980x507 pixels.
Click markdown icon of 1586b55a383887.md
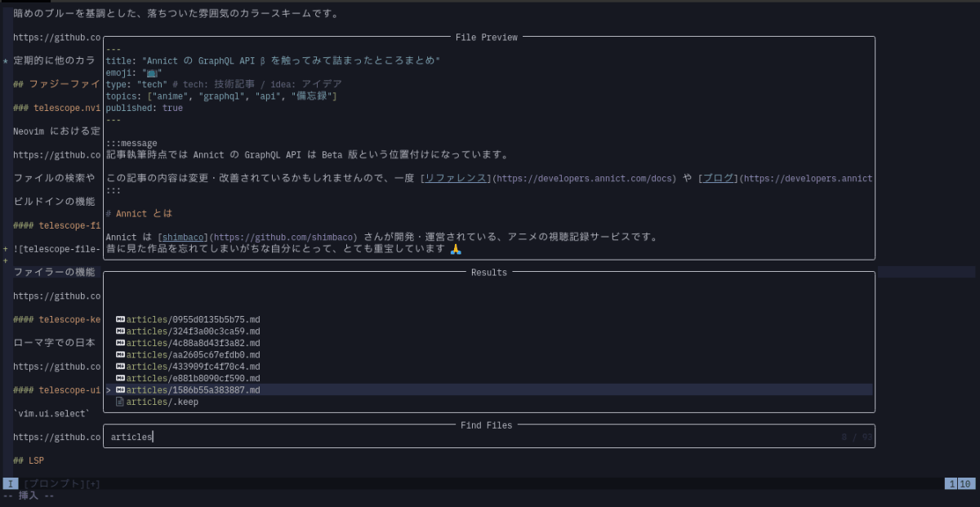(x=120, y=390)
